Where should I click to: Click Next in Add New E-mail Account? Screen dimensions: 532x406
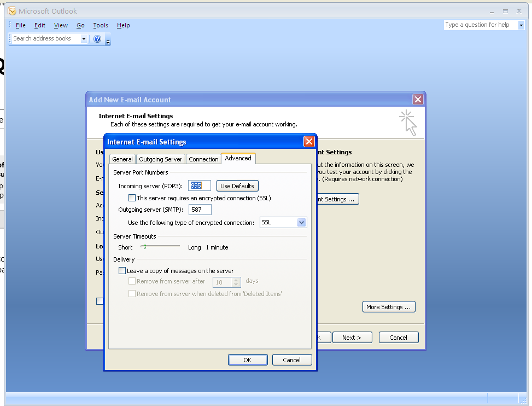[x=352, y=338]
